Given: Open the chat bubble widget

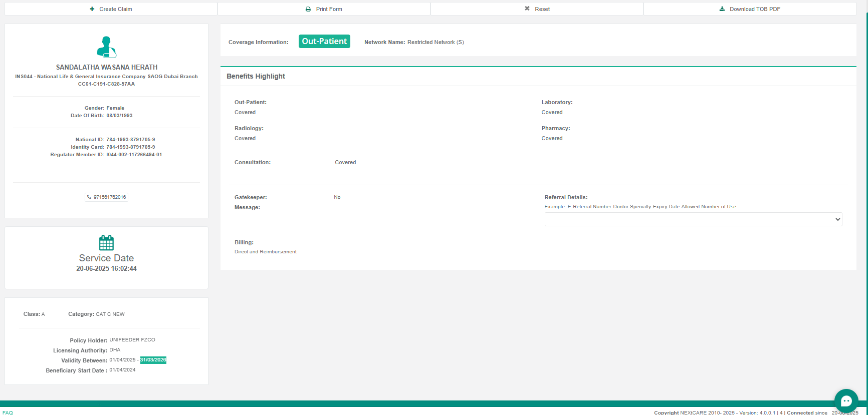Looking at the screenshot, I should pyautogui.click(x=846, y=400).
